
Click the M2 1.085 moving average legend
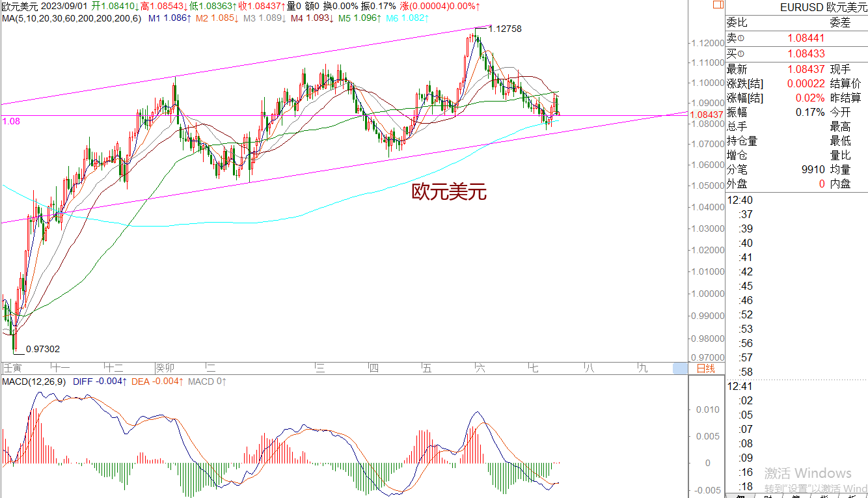point(217,18)
